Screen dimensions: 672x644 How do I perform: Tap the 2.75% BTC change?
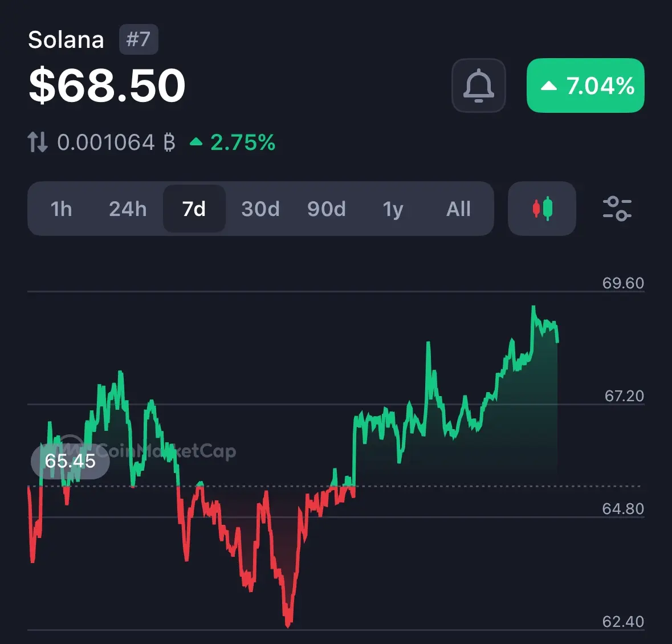pyautogui.click(x=233, y=142)
